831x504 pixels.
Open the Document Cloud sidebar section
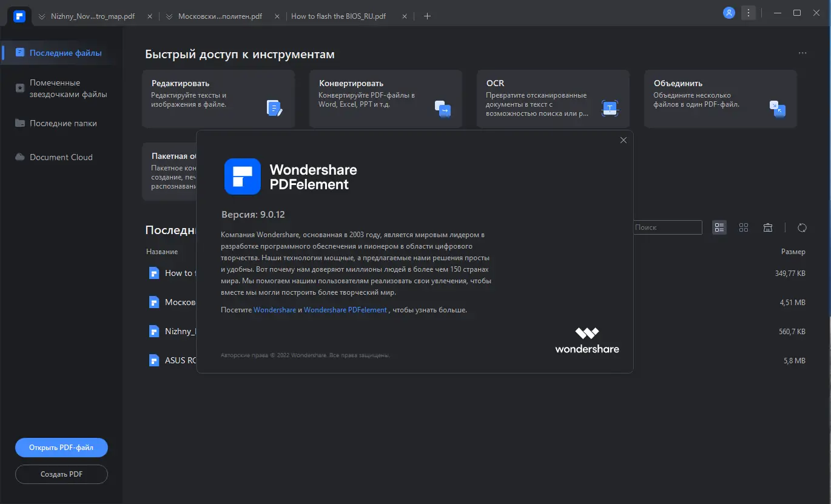point(61,156)
